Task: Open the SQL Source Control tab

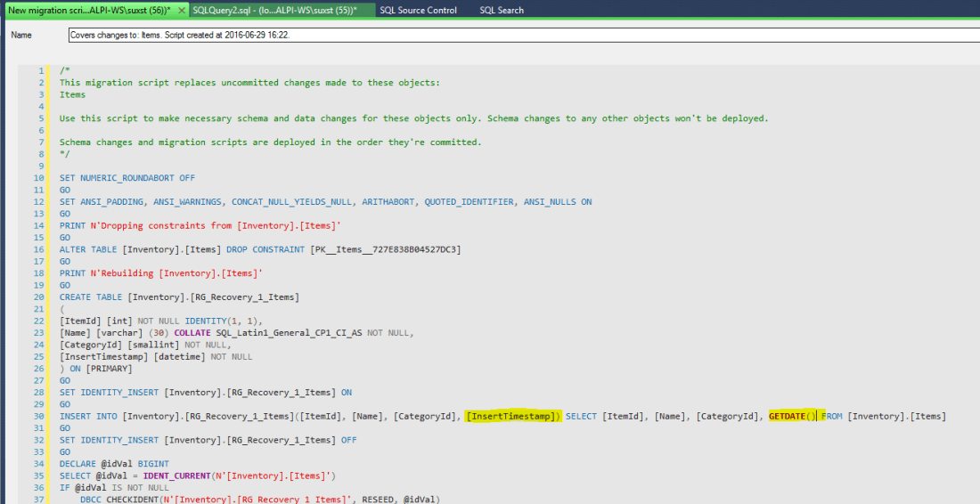Action: click(x=418, y=10)
